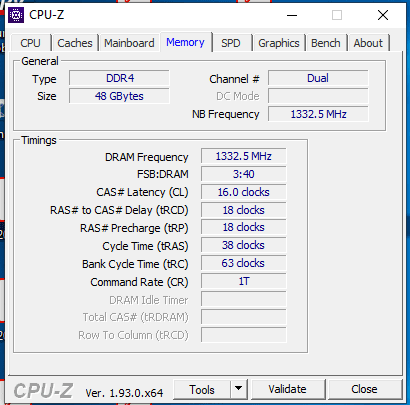The image size is (410, 405).
Task: Click the tRAS 38 clocks value
Action: (x=244, y=246)
